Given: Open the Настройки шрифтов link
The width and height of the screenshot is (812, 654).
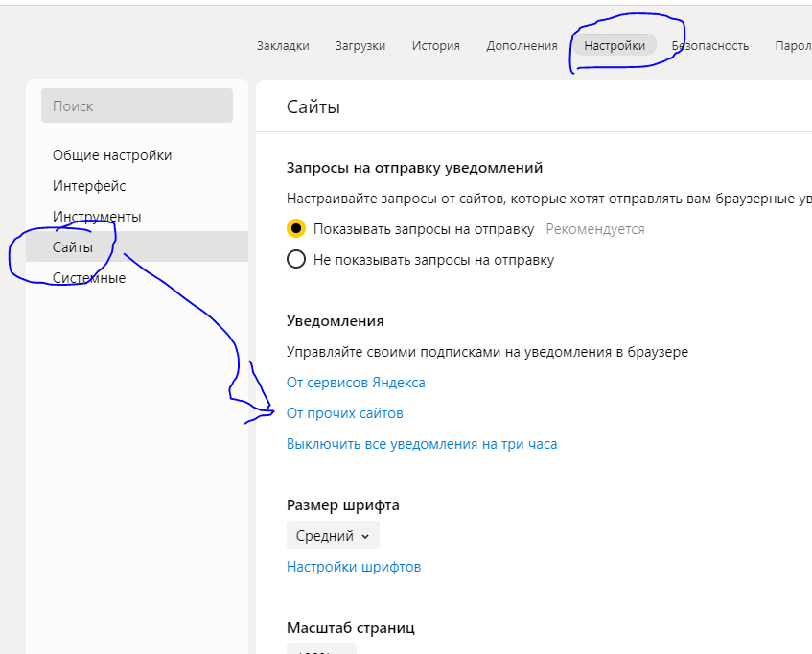Looking at the screenshot, I should point(354,567).
